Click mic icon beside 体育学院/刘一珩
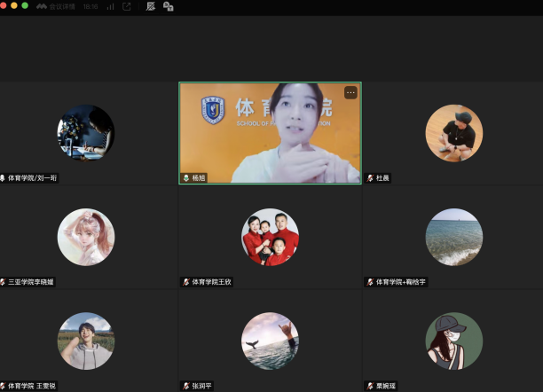 click(4, 178)
